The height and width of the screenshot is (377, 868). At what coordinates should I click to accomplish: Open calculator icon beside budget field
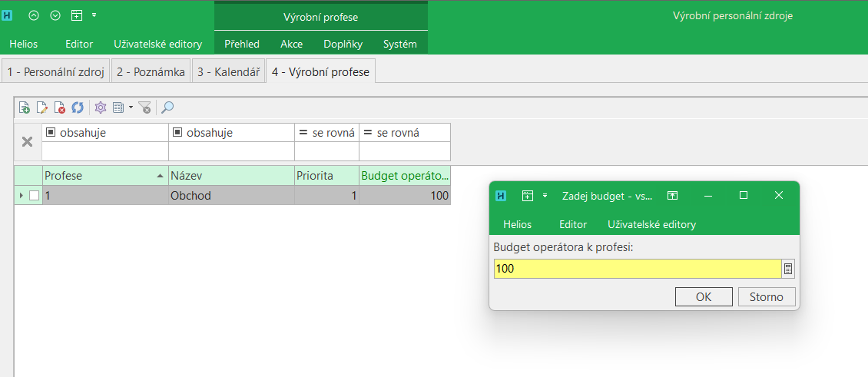click(x=787, y=269)
